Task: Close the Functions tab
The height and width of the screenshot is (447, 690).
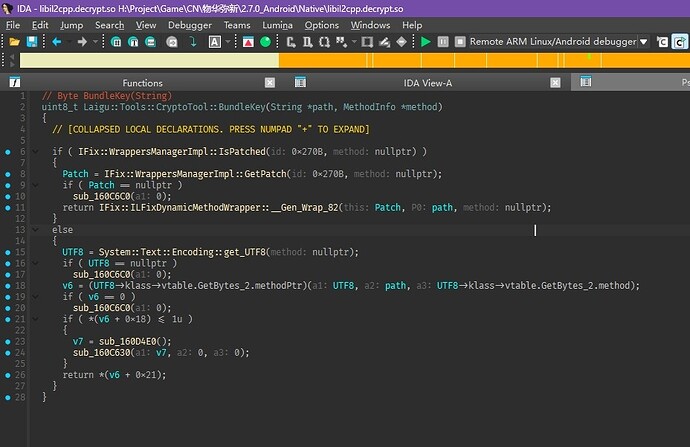Action: click(x=270, y=83)
